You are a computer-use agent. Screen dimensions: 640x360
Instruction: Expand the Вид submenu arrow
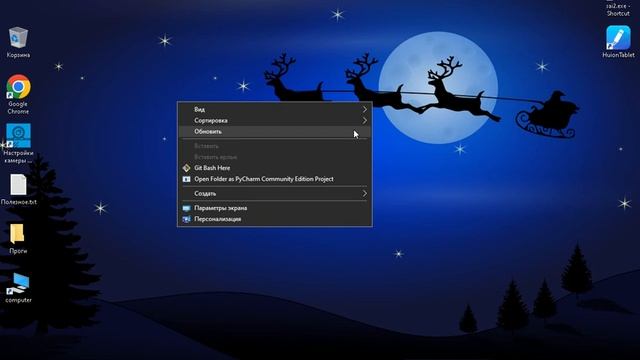364,109
